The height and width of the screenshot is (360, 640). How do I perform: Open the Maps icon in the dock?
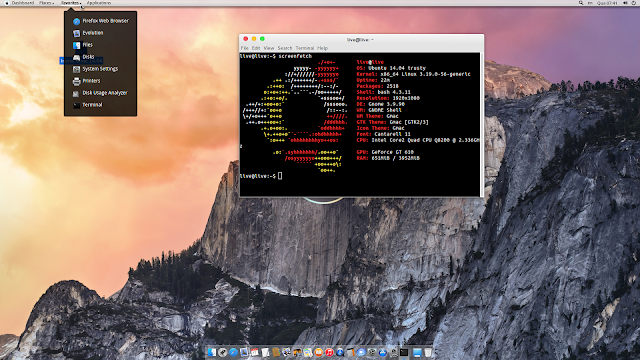tap(308, 352)
